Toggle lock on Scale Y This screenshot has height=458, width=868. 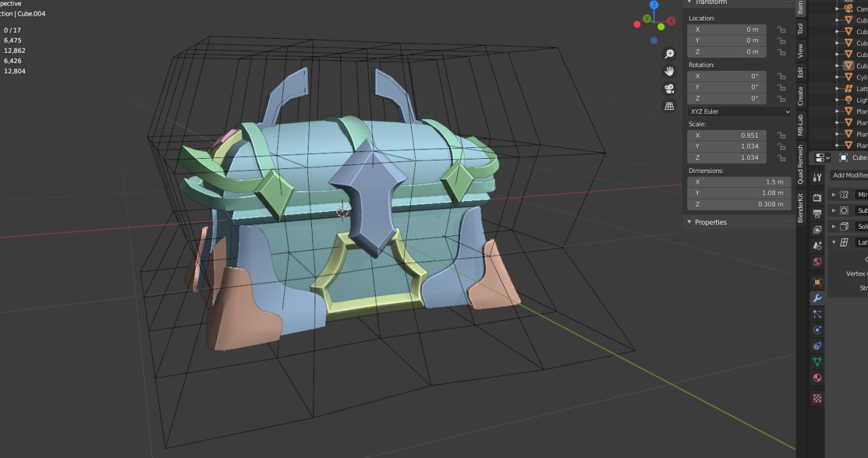[781, 147]
